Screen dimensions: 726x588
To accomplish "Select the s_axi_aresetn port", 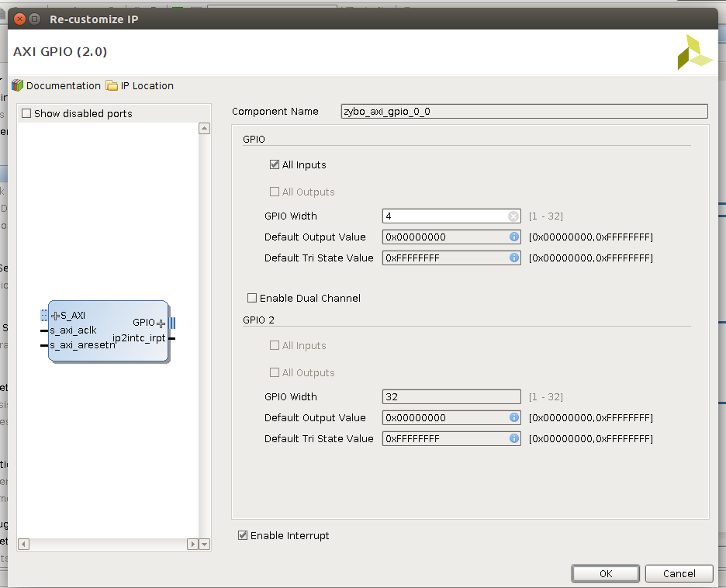I will 82,345.
